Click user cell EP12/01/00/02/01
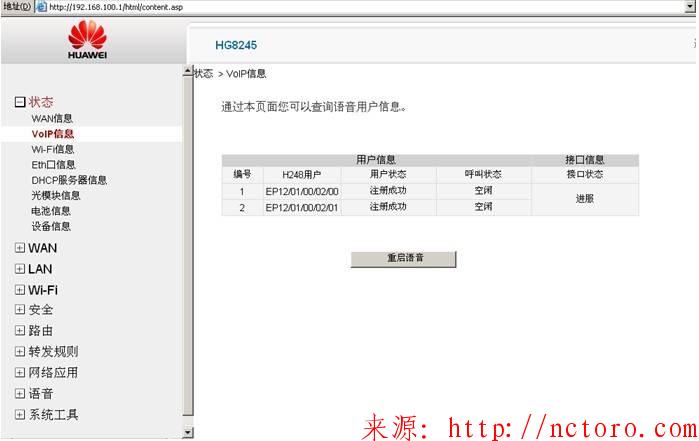The height and width of the screenshot is (441, 699). 302,208
